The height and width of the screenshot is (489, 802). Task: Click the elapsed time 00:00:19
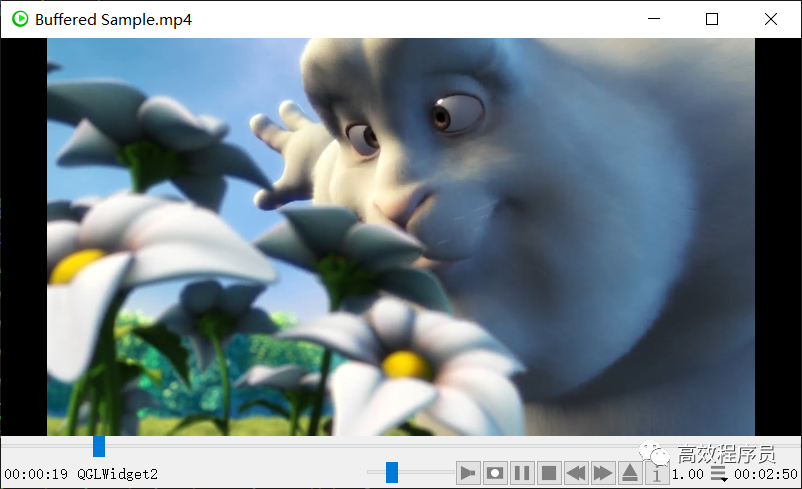36,474
